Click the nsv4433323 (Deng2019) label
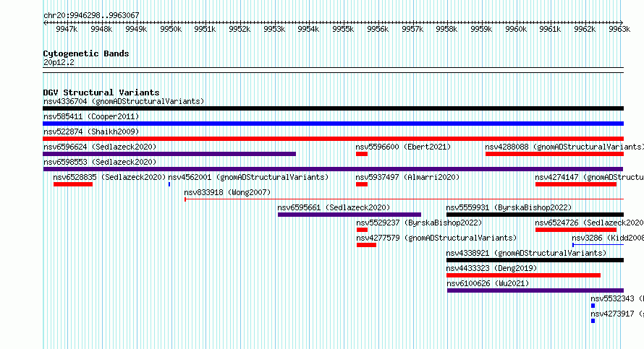 tap(491, 268)
